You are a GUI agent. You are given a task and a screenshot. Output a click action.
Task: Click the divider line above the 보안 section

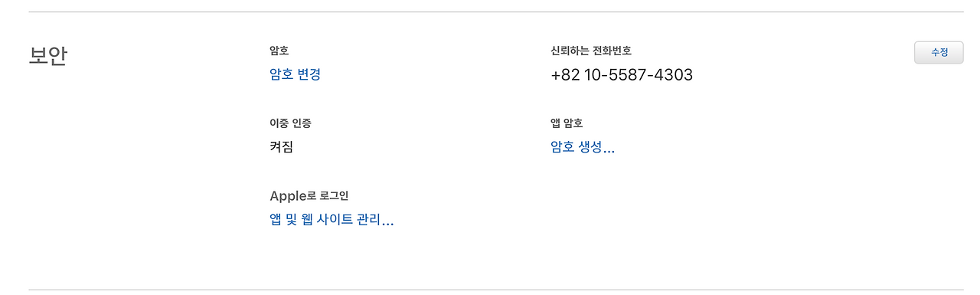click(x=496, y=12)
